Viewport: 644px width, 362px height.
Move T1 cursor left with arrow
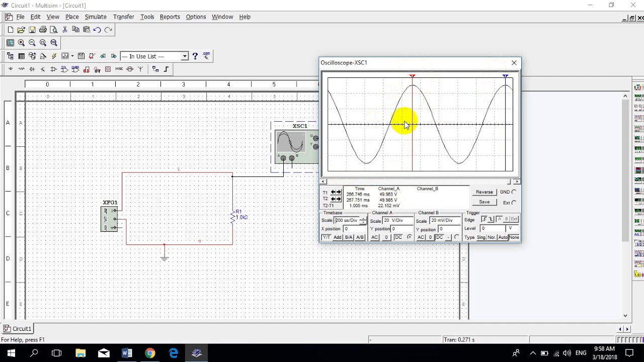333,192
